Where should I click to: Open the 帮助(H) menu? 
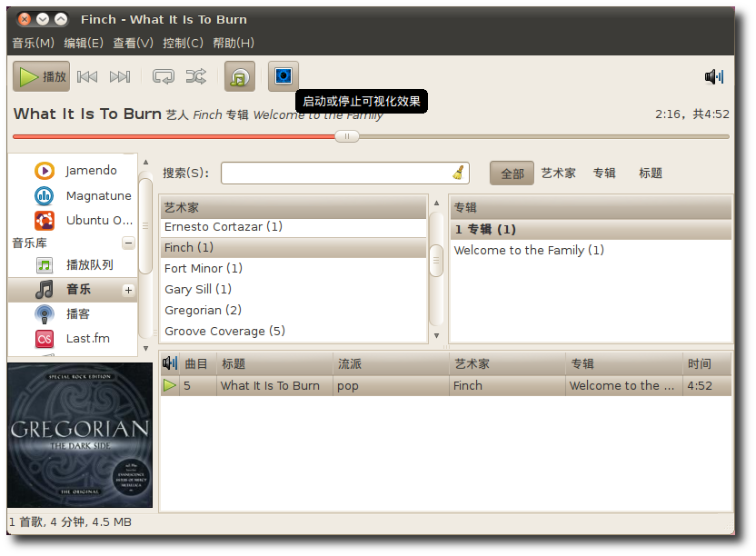[234, 43]
